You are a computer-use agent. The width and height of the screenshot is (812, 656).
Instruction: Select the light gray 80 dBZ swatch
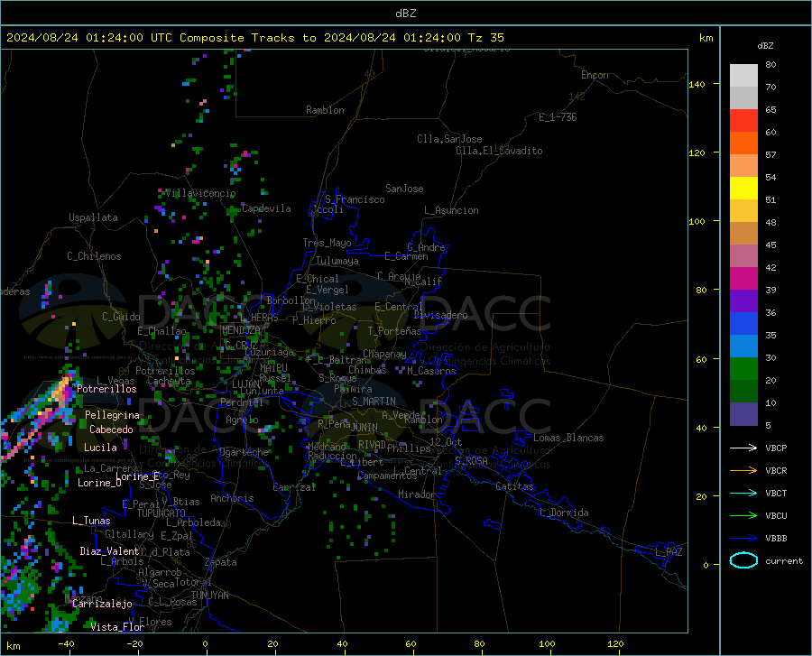(743, 76)
